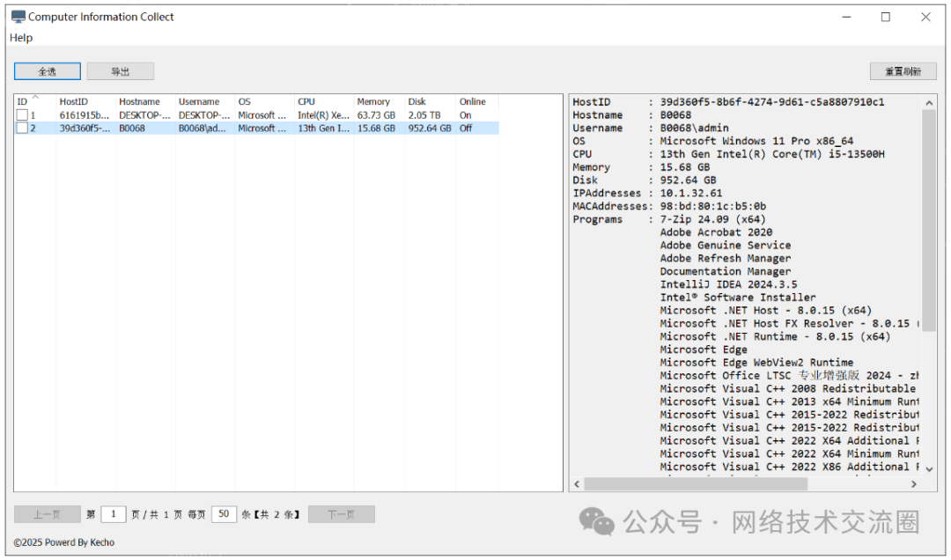Click the detail panel horizontal scrollbar thumb
Image resolution: width=951 pixels, height=560 pixels.
coord(696,484)
